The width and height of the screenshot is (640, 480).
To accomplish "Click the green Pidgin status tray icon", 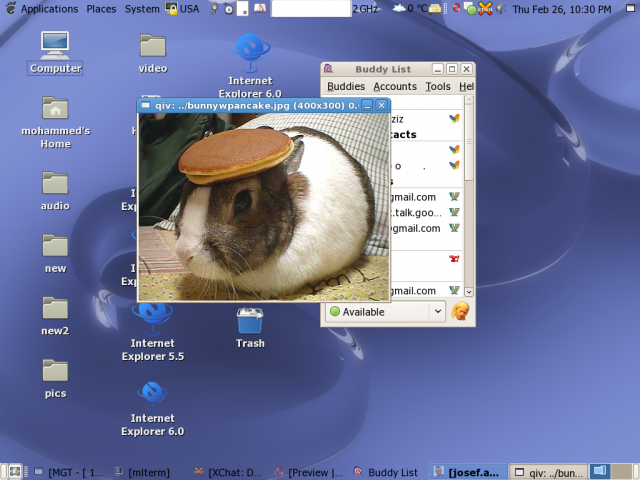I will click(x=470, y=9).
